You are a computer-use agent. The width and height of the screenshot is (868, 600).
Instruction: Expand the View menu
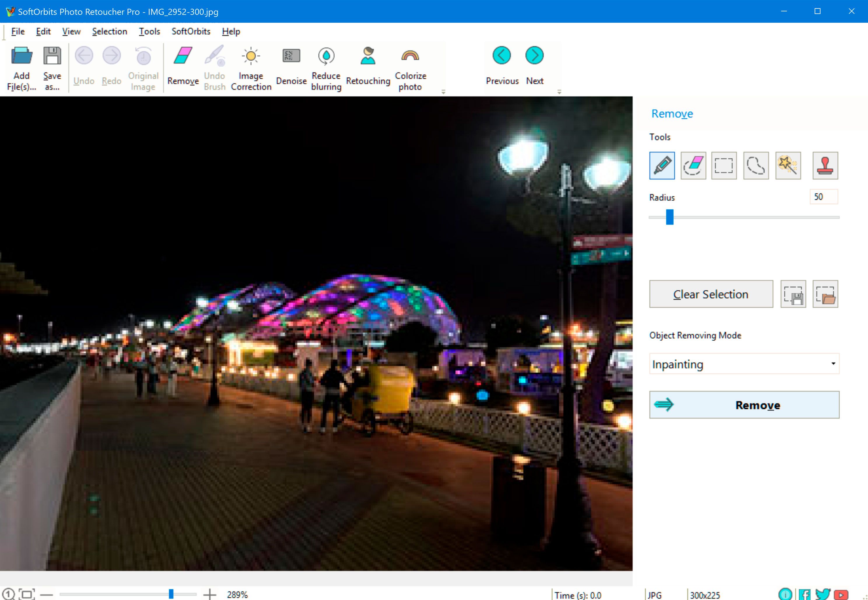[71, 30]
